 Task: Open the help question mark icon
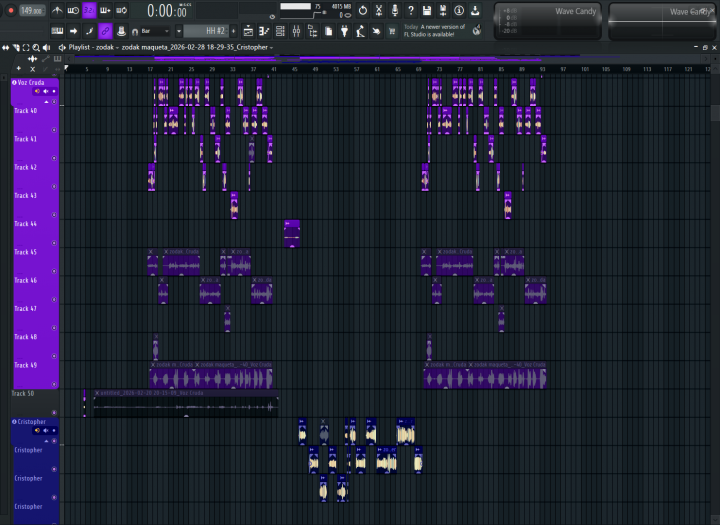click(411, 10)
